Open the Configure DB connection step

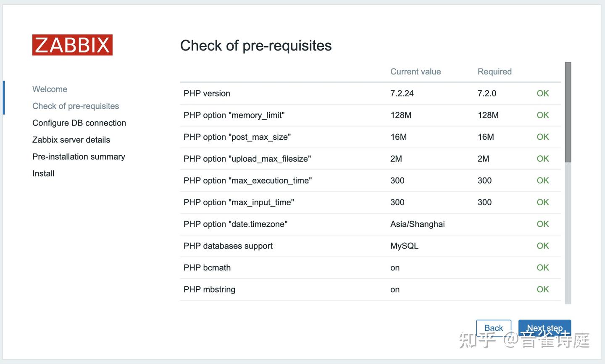pyautogui.click(x=79, y=123)
